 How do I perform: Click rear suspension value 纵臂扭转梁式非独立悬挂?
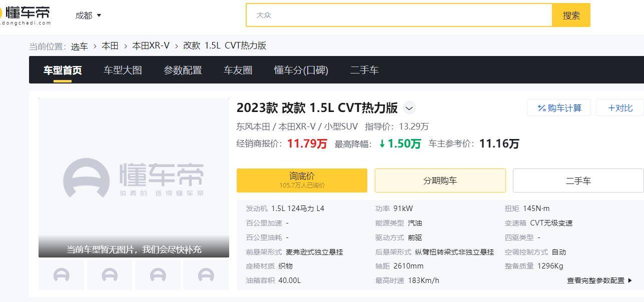[x=454, y=252]
